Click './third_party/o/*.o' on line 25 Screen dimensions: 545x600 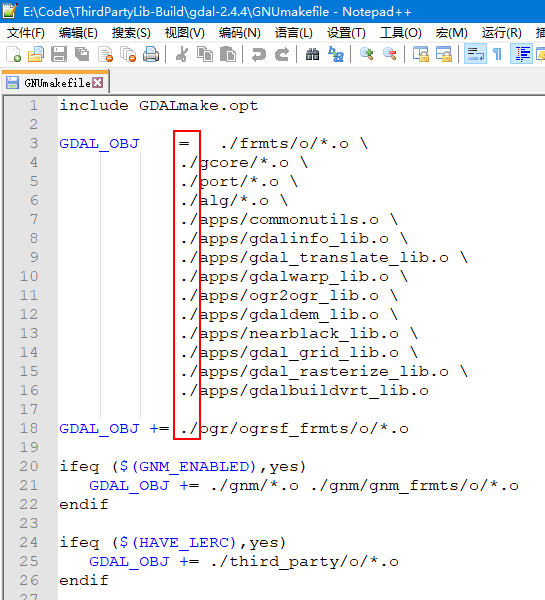click(x=304, y=561)
